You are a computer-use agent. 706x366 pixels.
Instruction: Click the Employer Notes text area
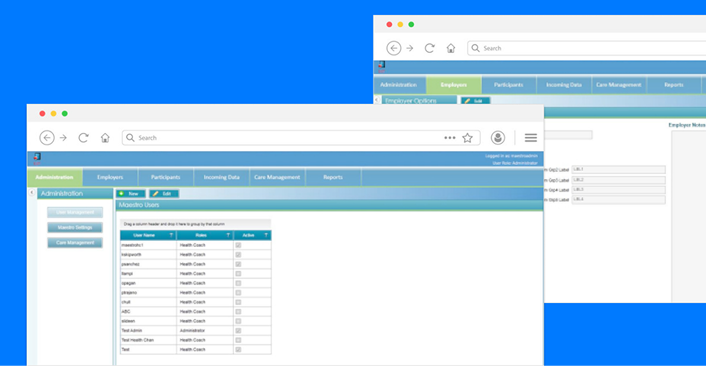689,216
